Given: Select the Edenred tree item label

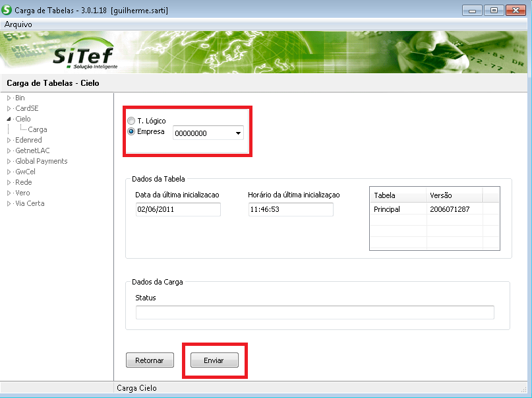Looking at the screenshot, I should coord(28,140).
